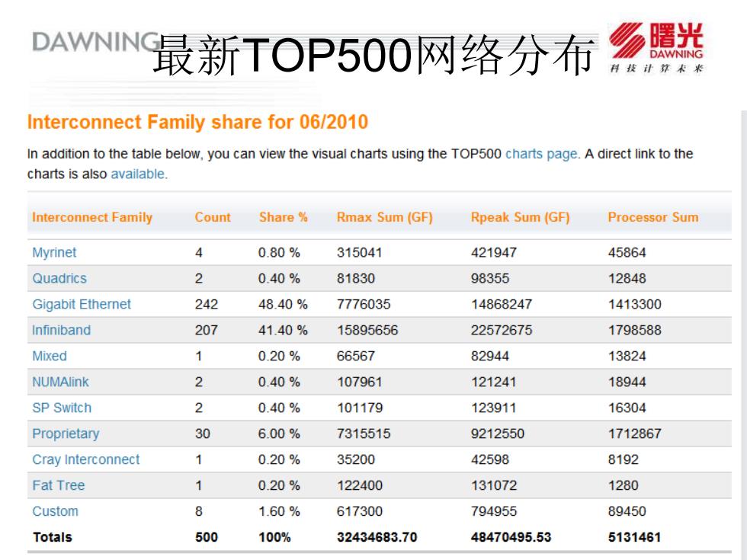Viewport: 747px width, 560px height.
Task: Select the Cray Rmax value 35200
Action: pyautogui.click(x=356, y=459)
